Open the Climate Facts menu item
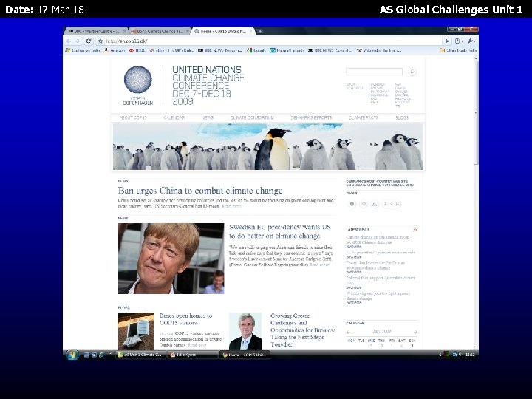The image size is (532, 399). click(x=364, y=117)
